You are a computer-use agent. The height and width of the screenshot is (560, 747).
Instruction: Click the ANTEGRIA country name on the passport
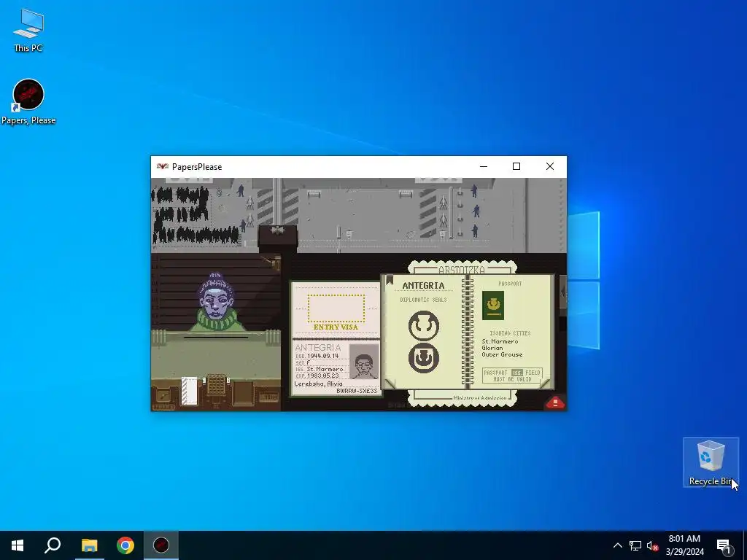click(318, 348)
